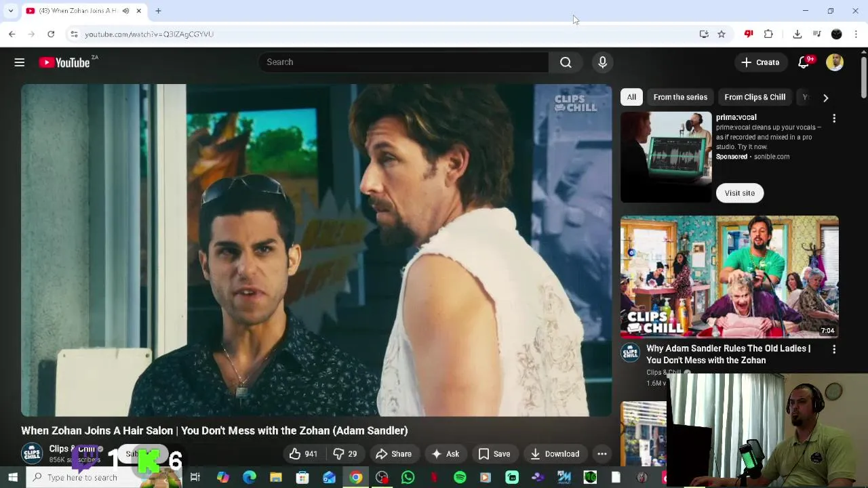Bookmark this page with star
This screenshot has width=868, height=488.
[x=722, y=34]
